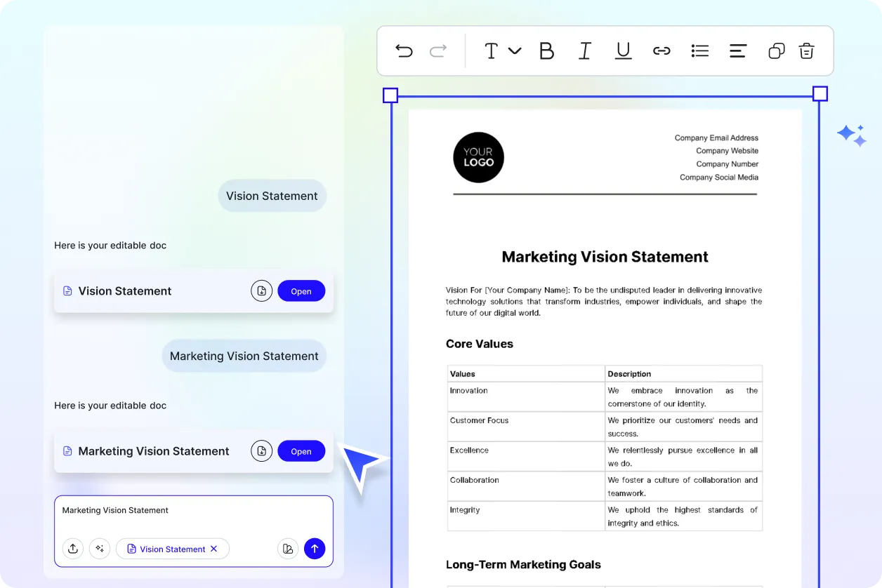Remove the Vision Statement attachment chip
This screenshot has width=882, height=588.
(214, 549)
